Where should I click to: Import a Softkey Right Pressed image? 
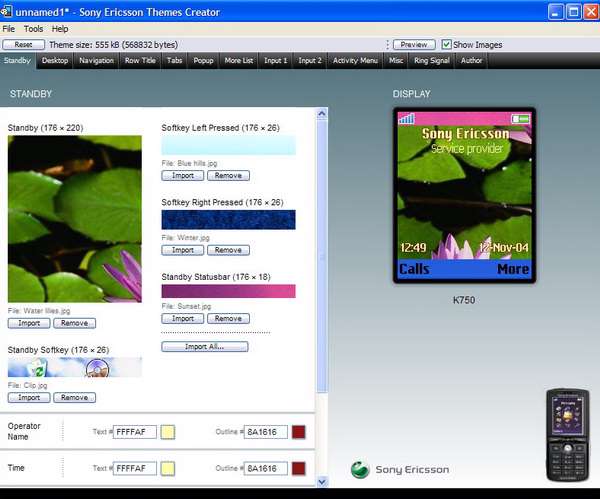[x=183, y=250]
